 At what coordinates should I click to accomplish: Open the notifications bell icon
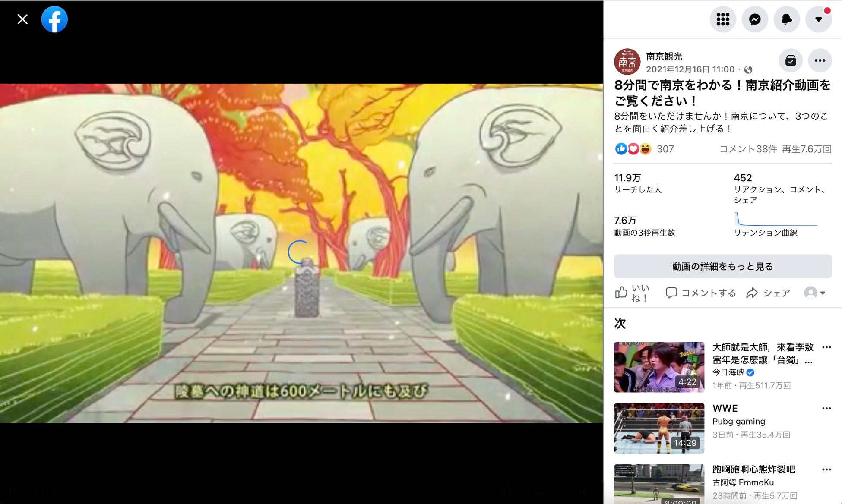click(787, 19)
